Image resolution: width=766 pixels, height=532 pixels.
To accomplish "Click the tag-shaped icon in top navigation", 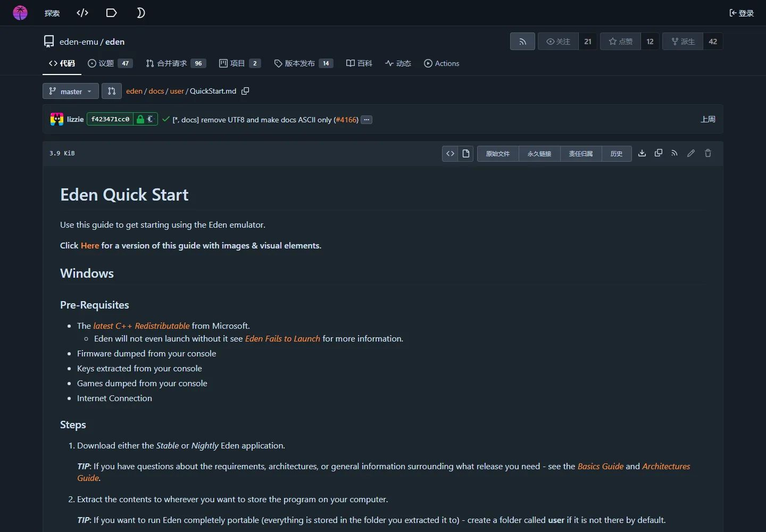I will (111, 13).
